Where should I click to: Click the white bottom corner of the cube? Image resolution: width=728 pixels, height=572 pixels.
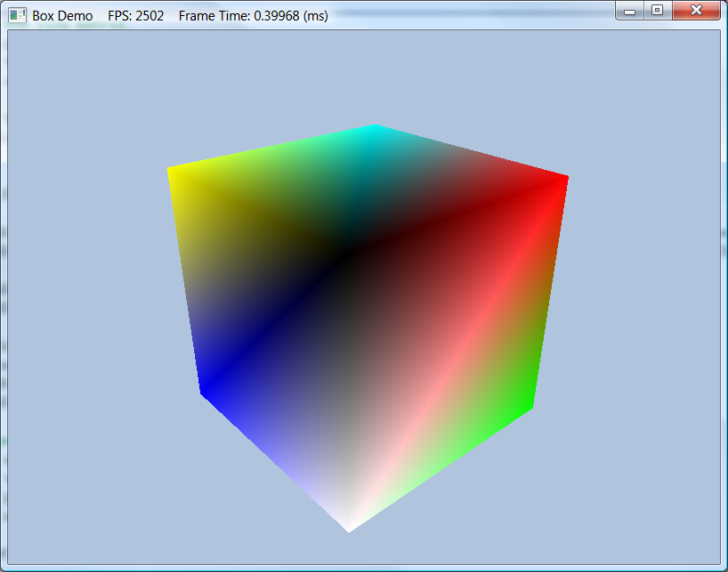pyautogui.click(x=349, y=525)
